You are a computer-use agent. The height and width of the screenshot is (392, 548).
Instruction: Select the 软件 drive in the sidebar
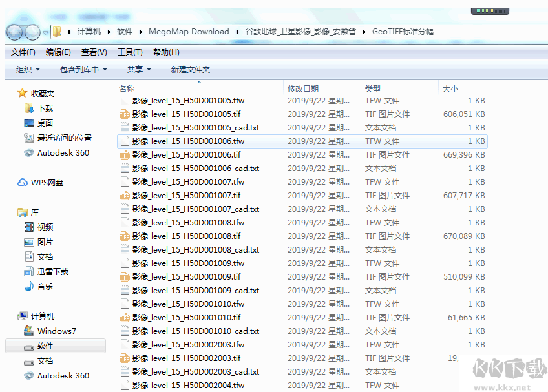click(x=56, y=346)
